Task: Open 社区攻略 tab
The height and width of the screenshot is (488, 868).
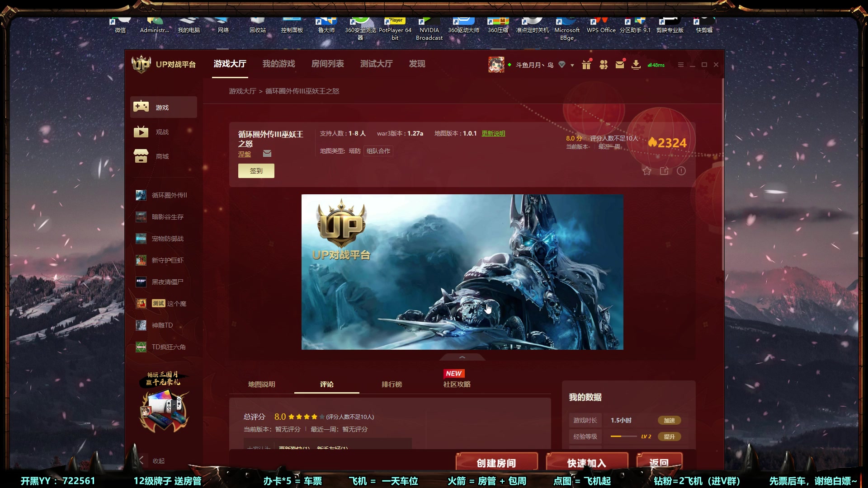Action: pyautogui.click(x=457, y=384)
